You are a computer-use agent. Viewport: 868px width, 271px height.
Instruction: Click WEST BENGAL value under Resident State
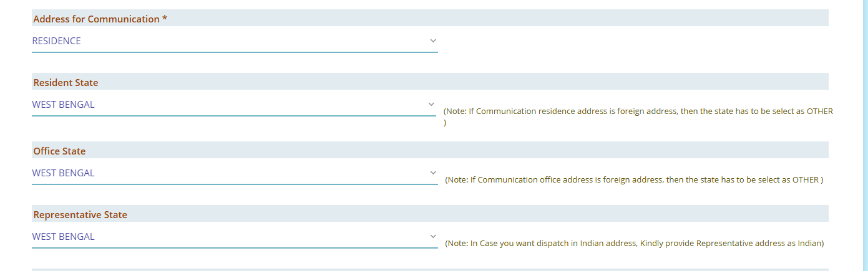tap(64, 105)
